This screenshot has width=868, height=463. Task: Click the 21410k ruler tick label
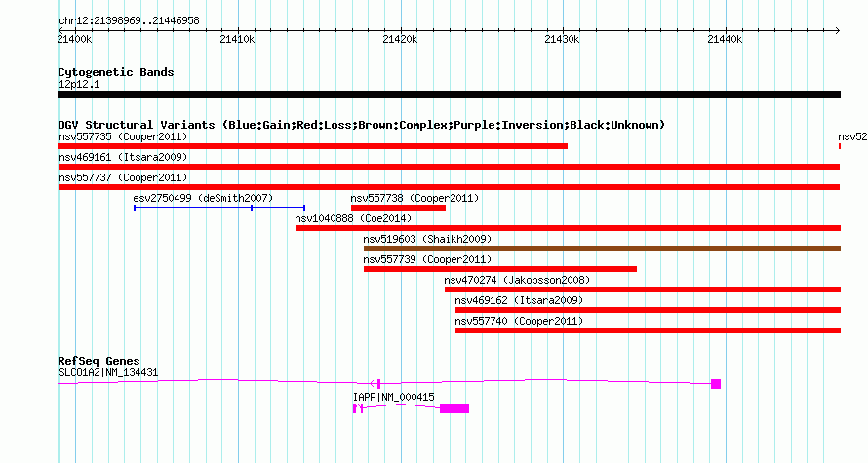(x=238, y=39)
